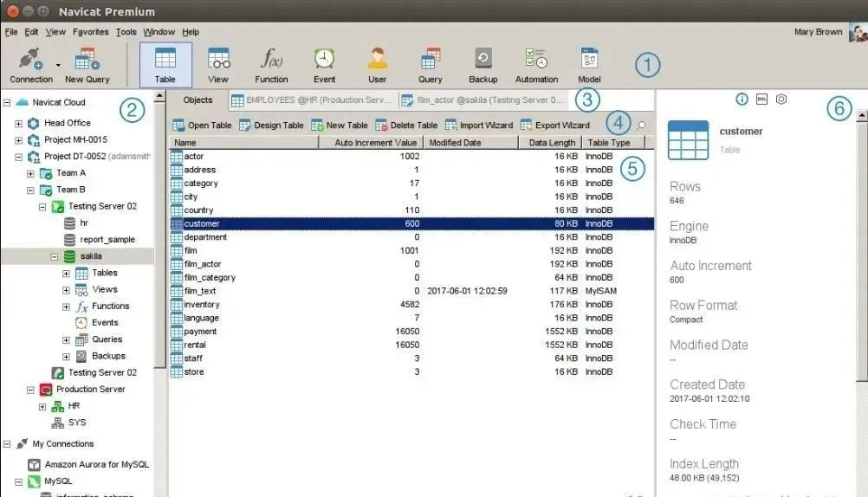The image size is (868, 497).
Task: Collapse the sakila database node
Action: (55, 257)
